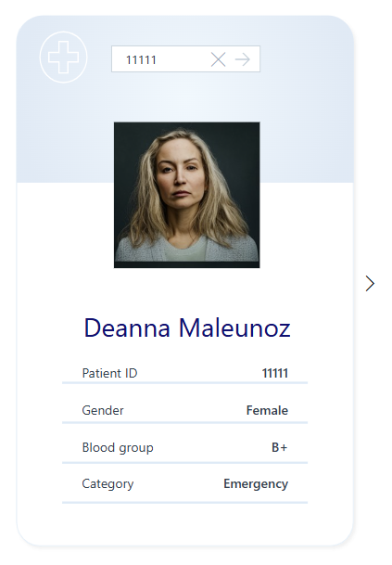Click the divider line beneath the Gender row
The width and height of the screenshot is (392, 565).
(x=184, y=422)
